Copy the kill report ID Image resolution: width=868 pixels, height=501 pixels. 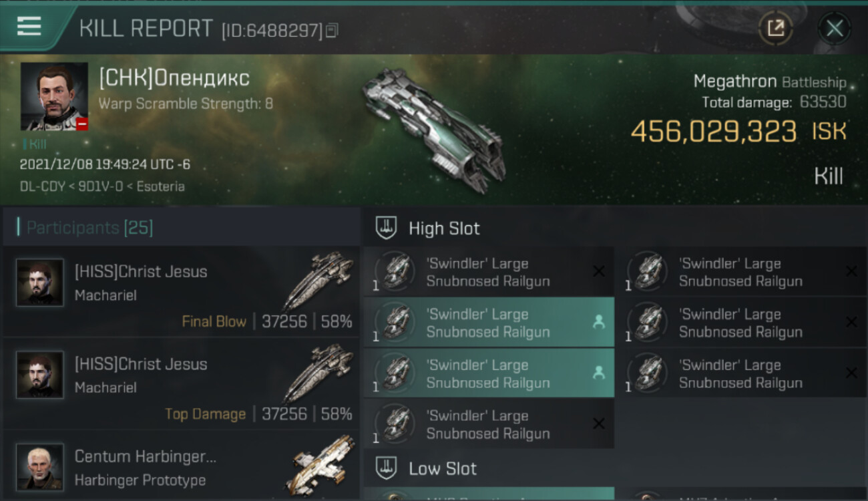332,30
